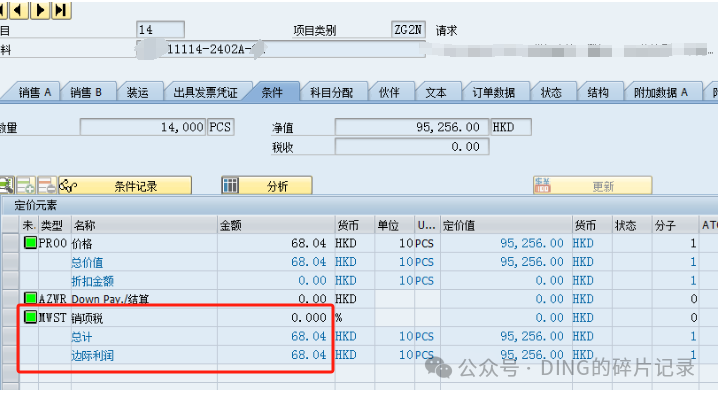Click item category field ZG2N

(x=408, y=30)
